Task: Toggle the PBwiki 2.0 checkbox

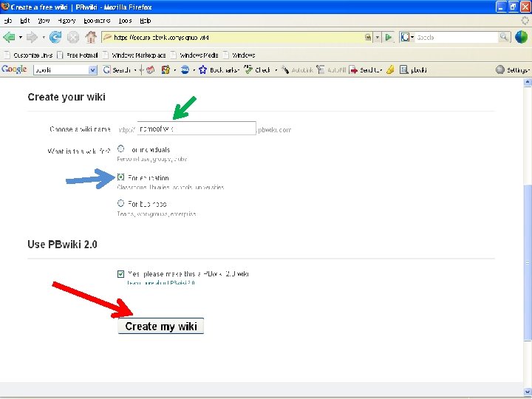Action: click(120, 274)
